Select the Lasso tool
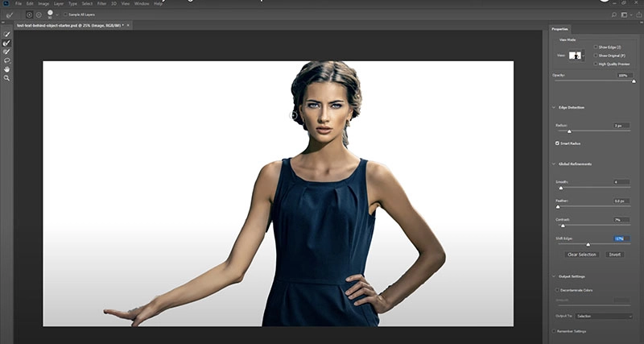 pyautogui.click(x=6, y=60)
